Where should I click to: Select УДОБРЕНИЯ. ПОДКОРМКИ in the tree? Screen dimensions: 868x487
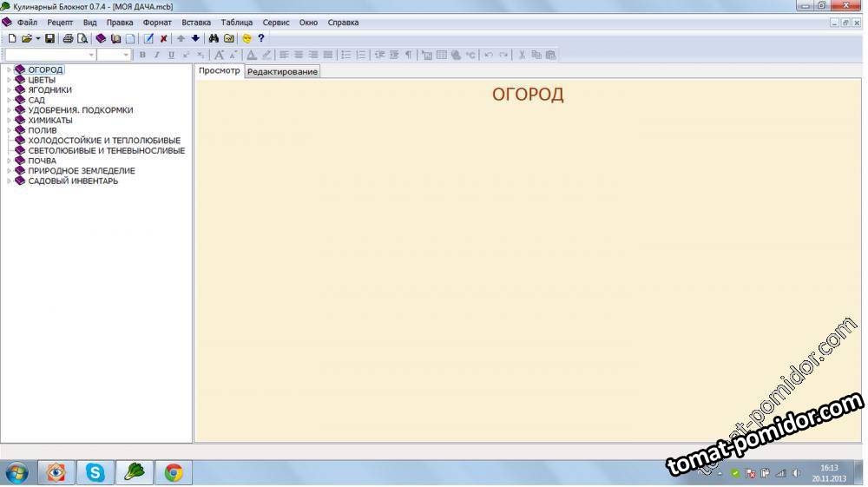point(80,110)
